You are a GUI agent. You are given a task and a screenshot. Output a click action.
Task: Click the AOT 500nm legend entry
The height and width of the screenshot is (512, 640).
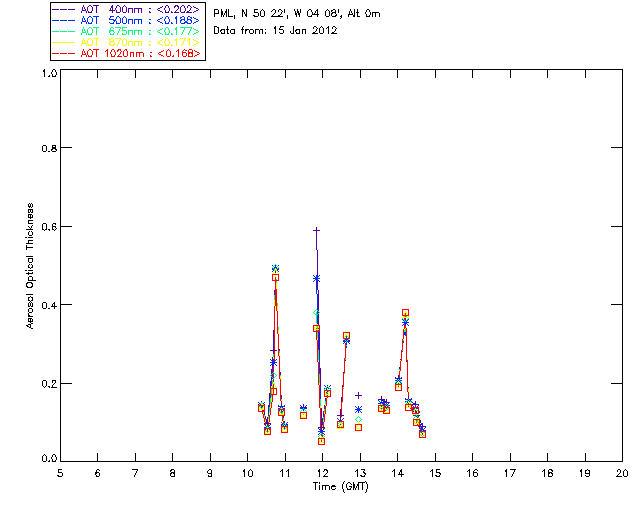pos(127,20)
